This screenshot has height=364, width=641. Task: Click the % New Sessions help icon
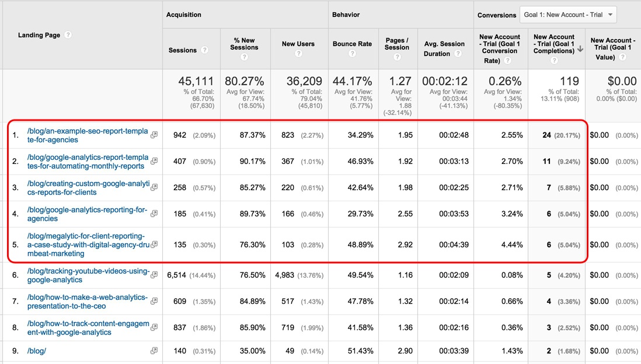tap(244, 57)
